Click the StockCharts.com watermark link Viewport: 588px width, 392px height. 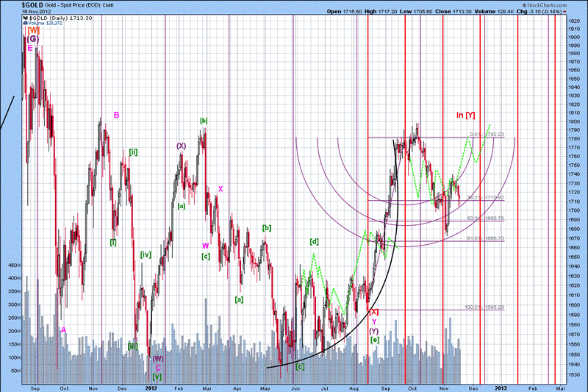click(557, 4)
